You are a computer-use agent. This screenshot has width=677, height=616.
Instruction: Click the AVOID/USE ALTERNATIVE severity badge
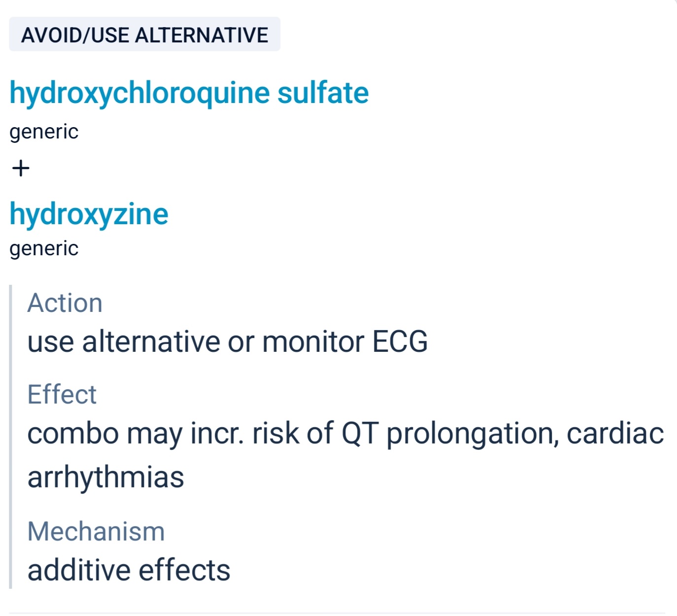click(x=144, y=35)
